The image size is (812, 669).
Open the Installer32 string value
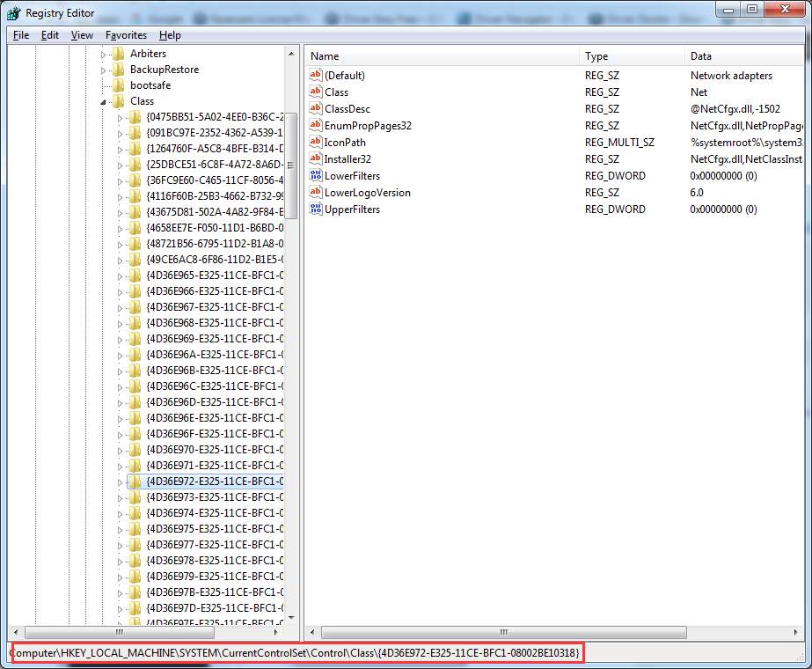tap(348, 158)
